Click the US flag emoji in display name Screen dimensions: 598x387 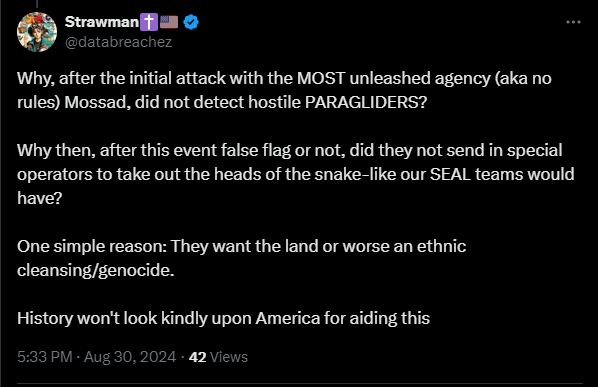click(x=169, y=22)
